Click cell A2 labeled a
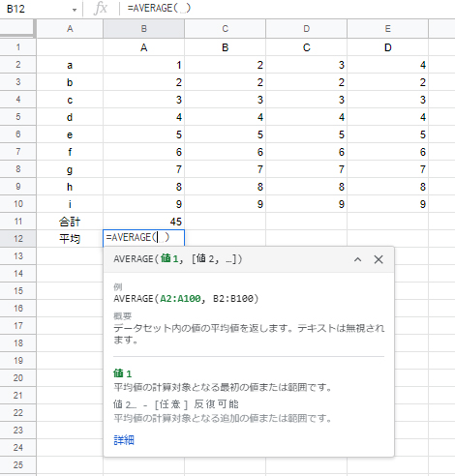The height and width of the screenshot is (476, 455). 70,65
